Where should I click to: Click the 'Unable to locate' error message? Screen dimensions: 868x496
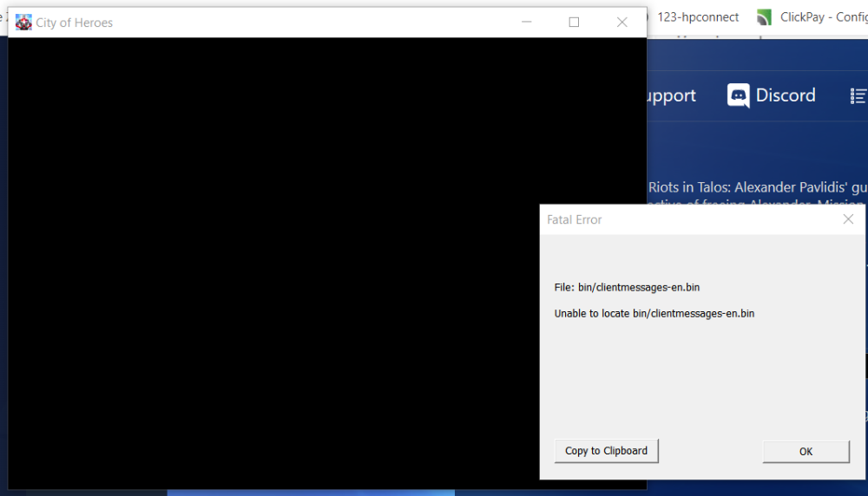(654, 313)
